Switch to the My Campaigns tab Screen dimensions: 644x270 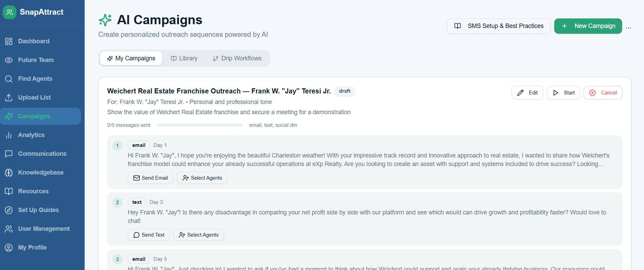(x=131, y=58)
